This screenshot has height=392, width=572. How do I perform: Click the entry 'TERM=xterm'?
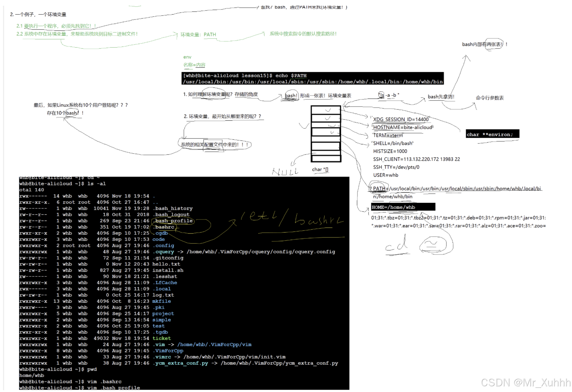click(x=388, y=135)
